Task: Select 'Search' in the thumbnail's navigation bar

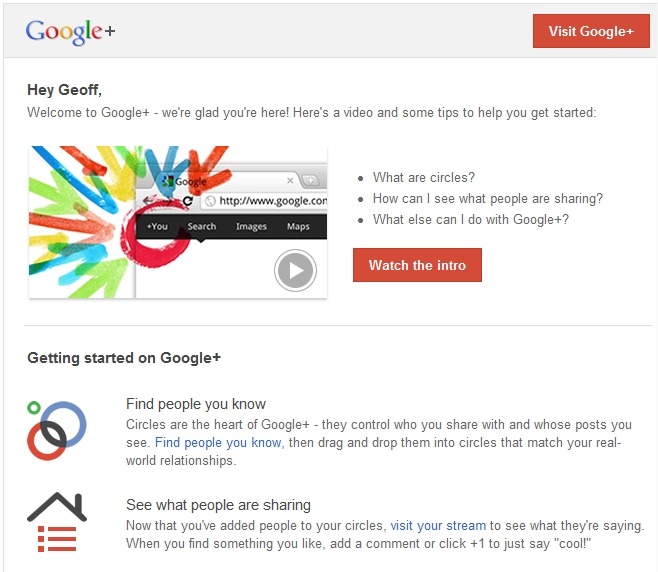Action: tap(201, 227)
